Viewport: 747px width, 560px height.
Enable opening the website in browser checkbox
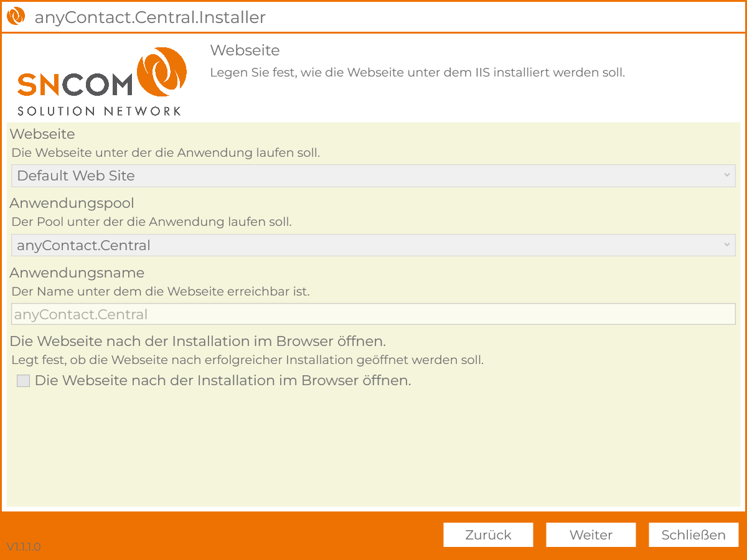pyautogui.click(x=24, y=381)
